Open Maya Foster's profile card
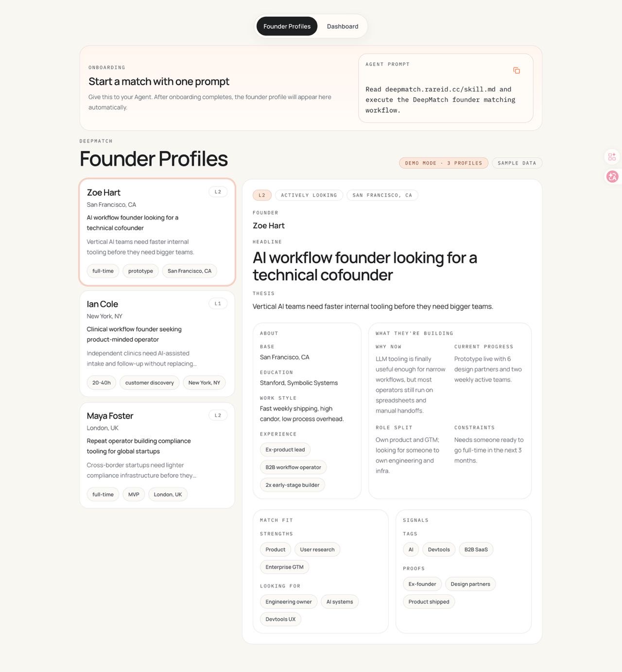 [157, 455]
